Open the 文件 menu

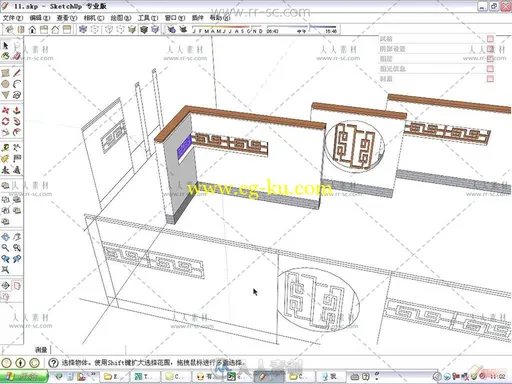coord(13,18)
